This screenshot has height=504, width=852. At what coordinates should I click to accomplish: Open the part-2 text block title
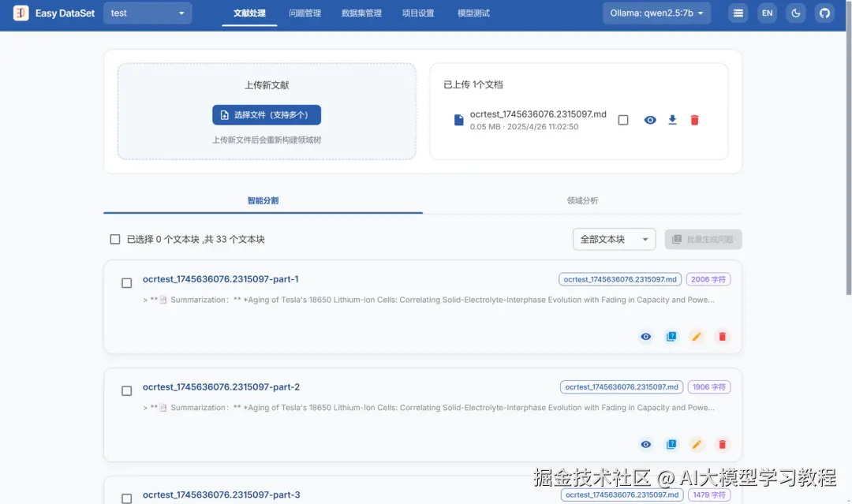point(221,386)
